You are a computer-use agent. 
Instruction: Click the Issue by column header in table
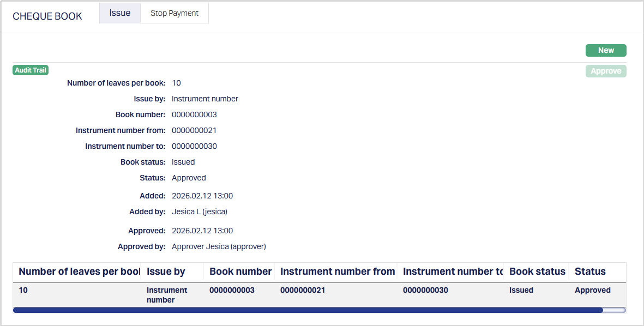[166, 271]
